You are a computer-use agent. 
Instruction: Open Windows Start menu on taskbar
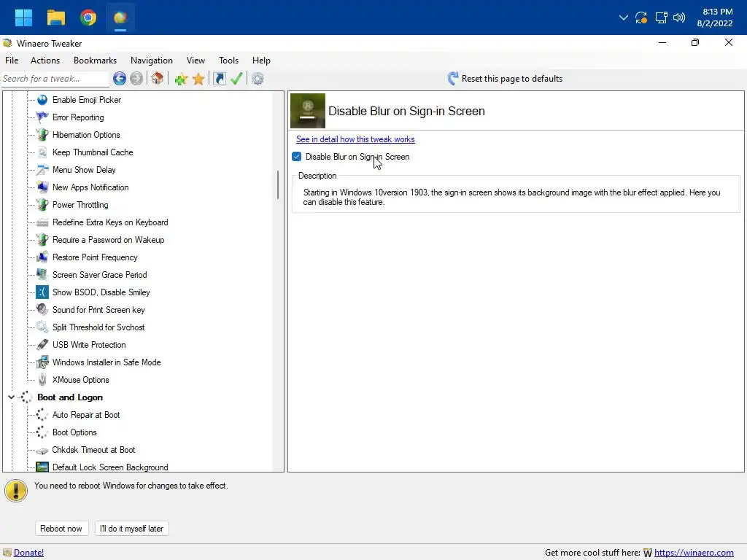[23, 17]
